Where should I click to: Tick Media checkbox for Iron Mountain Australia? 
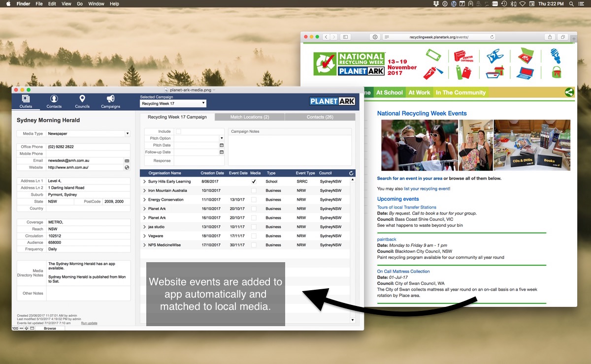(254, 190)
